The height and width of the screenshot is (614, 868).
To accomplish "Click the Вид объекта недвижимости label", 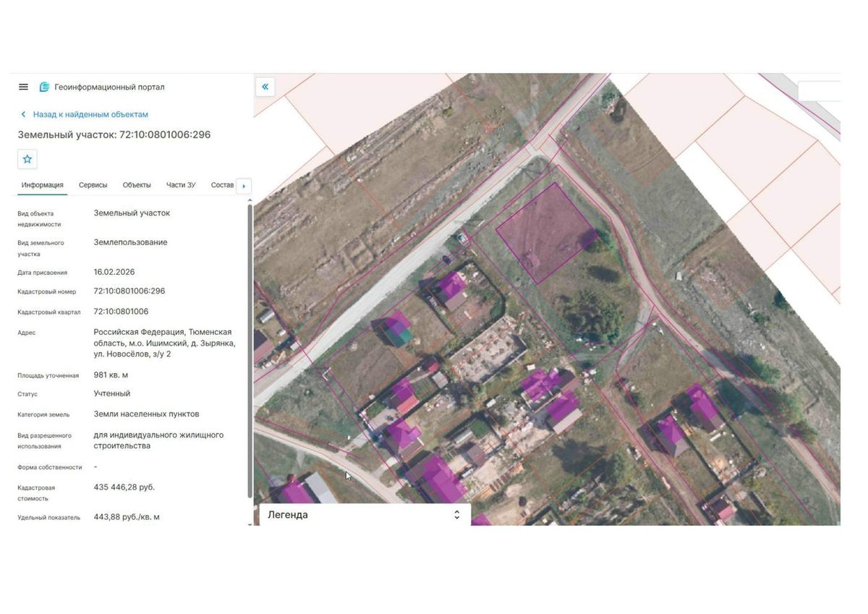I will [39, 218].
